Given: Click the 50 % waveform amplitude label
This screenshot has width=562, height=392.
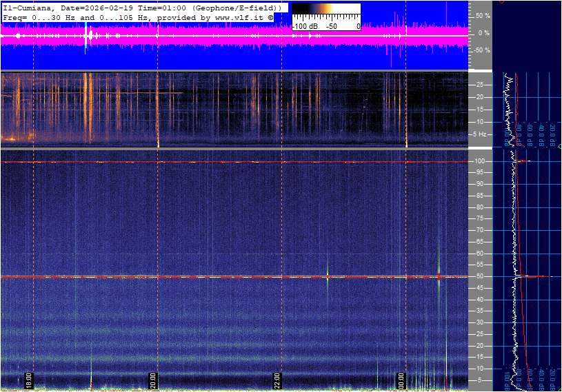Looking at the screenshot, I should pos(483,15).
